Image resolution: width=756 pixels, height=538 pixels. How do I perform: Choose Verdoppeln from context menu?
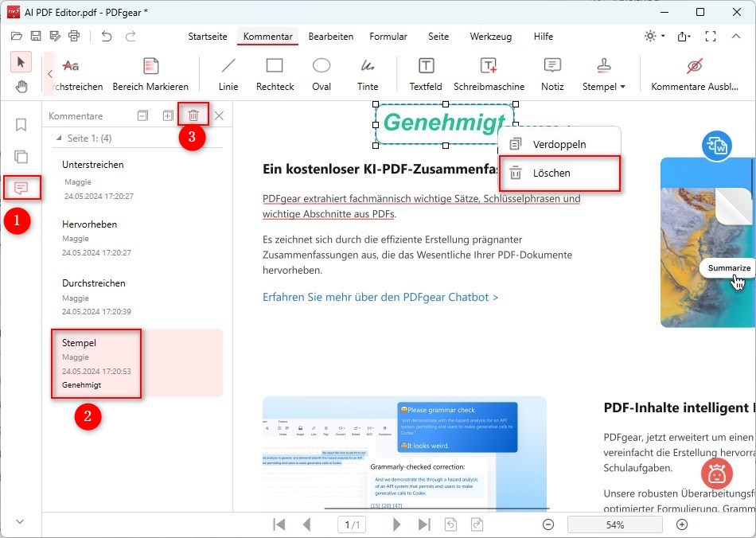tap(559, 144)
